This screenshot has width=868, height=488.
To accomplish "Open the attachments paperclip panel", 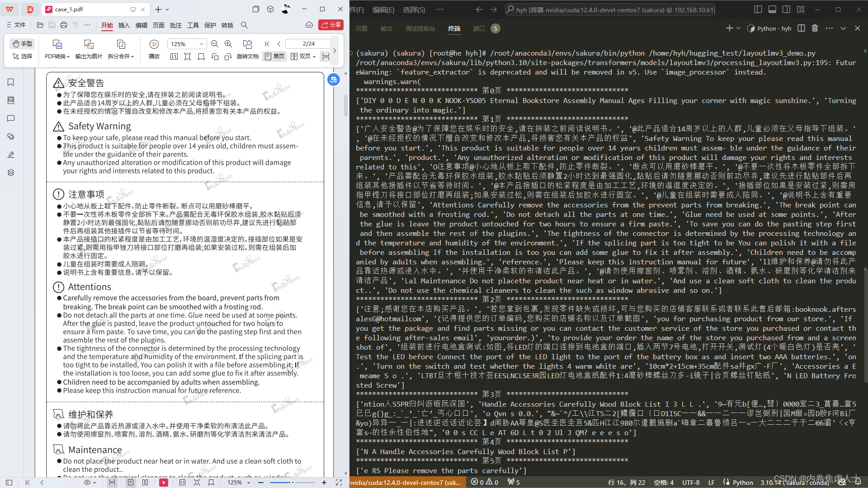I will click(11, 136).
